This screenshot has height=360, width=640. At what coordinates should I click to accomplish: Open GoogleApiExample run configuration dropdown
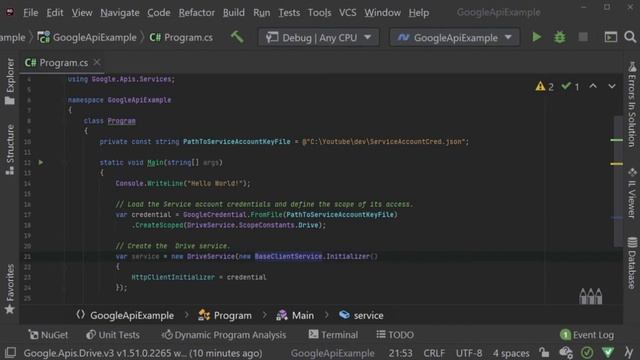tap(455, 38)
